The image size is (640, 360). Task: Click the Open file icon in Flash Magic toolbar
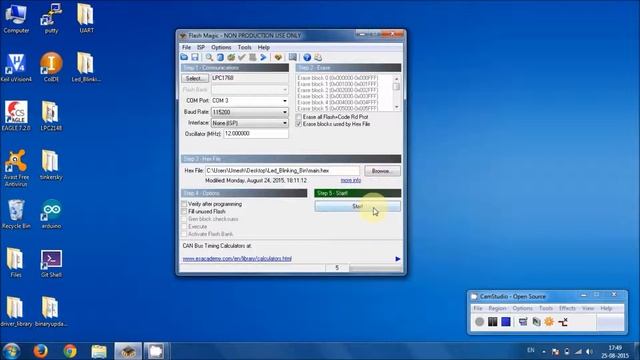[184, 58]
